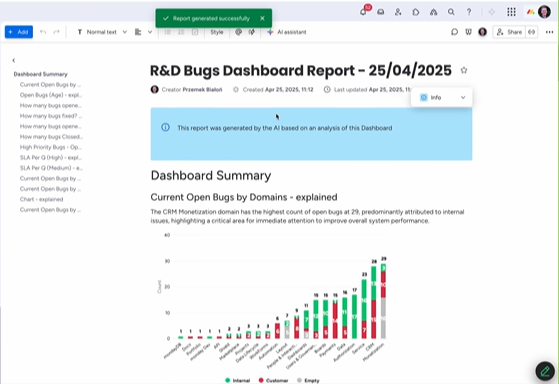Open the comments speech bubble icon
The width and height of the screenshot is (559, 384).
pos(455,32)
